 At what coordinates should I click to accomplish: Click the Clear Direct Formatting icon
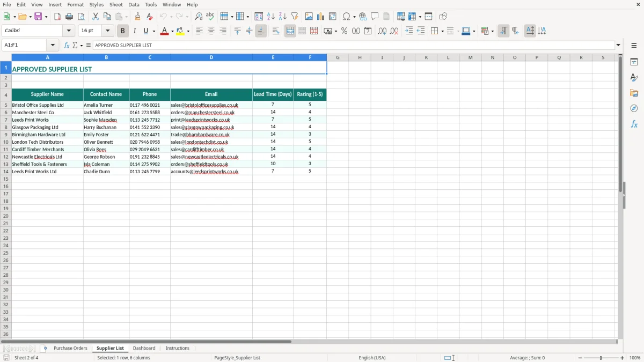click(x=149, y=17)
